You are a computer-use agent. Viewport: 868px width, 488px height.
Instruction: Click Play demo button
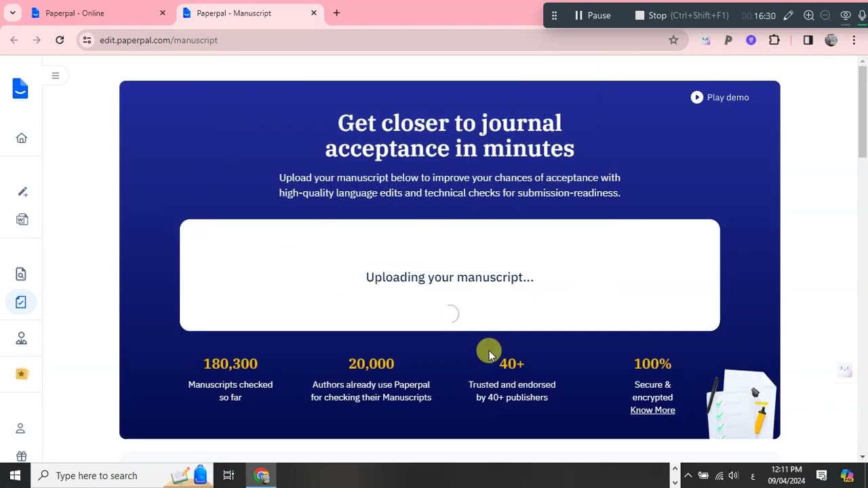click(x=719, y=98)
